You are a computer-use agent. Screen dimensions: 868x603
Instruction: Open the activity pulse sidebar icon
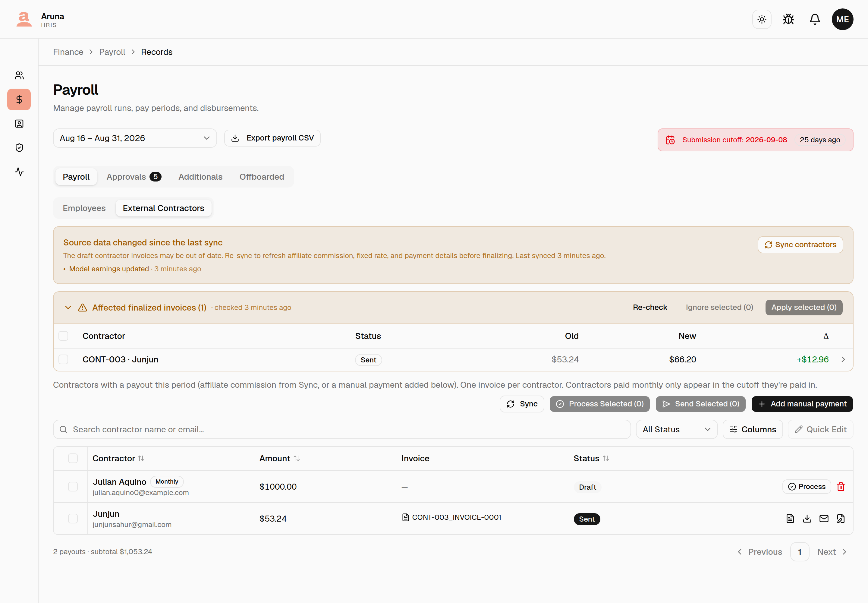[19, 172]
